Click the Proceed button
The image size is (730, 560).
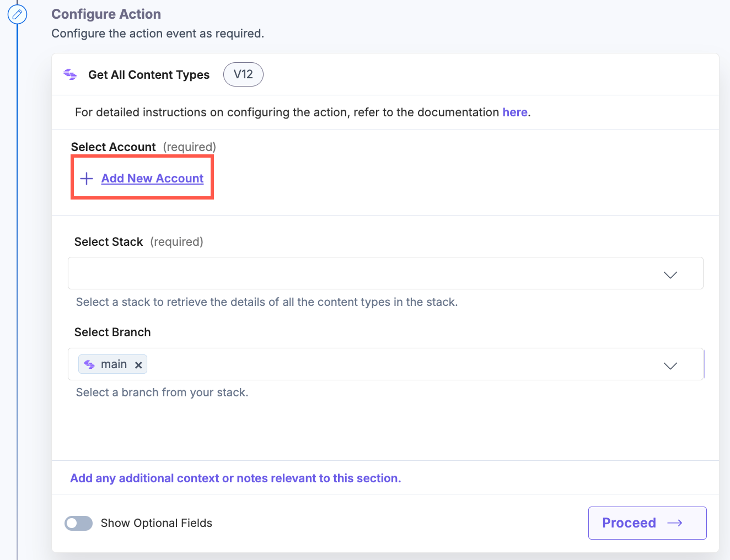click(647, 523)
